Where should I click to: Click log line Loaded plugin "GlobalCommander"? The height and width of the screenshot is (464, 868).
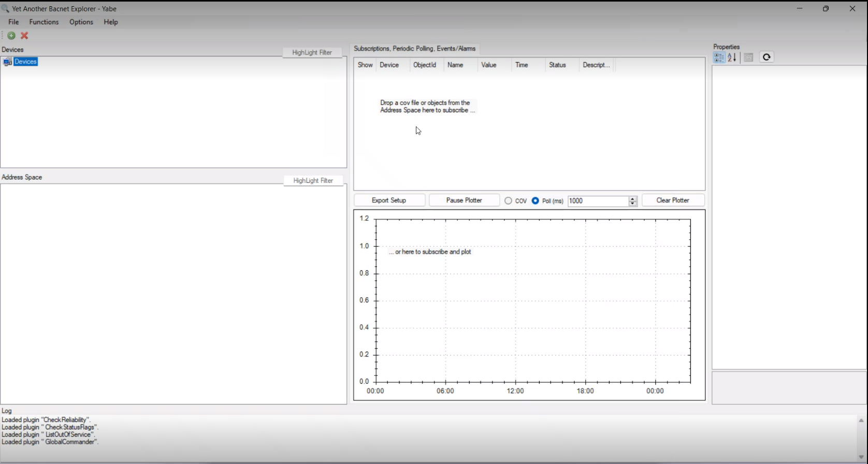[x=50, y=442]
